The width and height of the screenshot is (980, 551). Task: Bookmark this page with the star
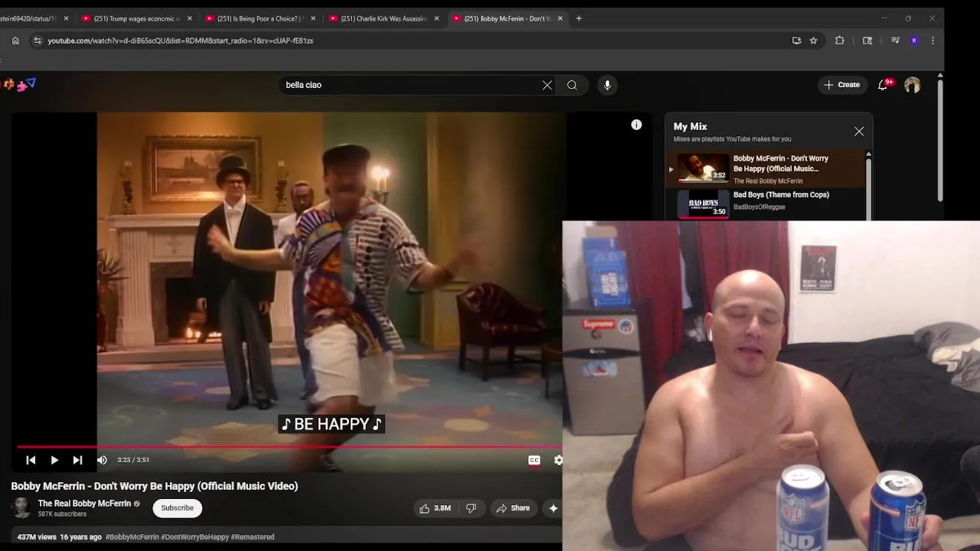click(x=813, y=41)
